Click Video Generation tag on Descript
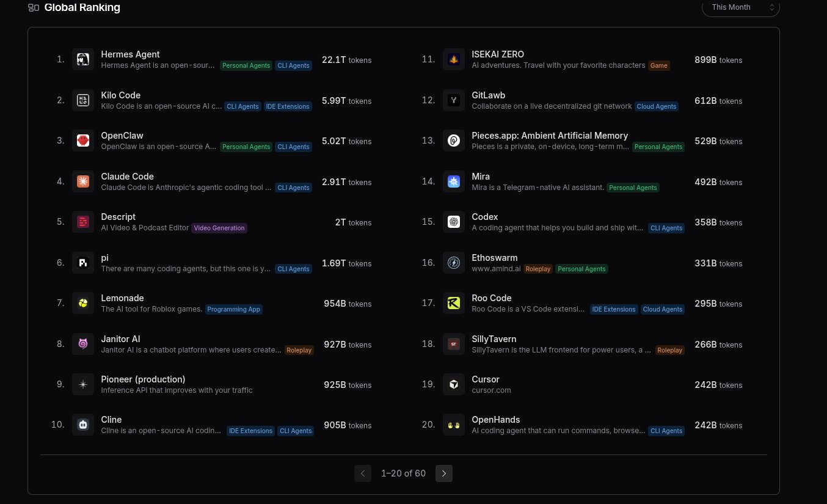Image resolution: width=827 pixels, height=504 pixels. (219, 228)
